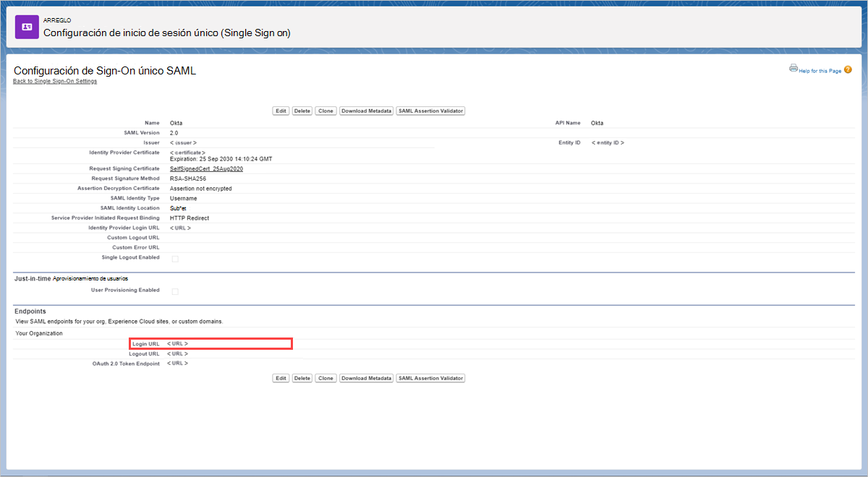Viewport: 868px width, 477px height.
Task: Select the Entity ID value text
Action: click(608, 143)
